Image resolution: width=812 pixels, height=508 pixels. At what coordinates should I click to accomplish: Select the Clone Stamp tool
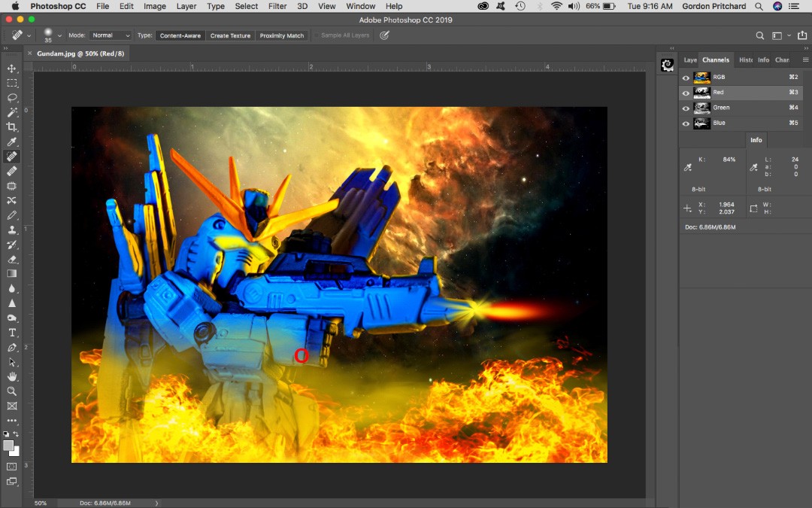(x=12, y=230)
